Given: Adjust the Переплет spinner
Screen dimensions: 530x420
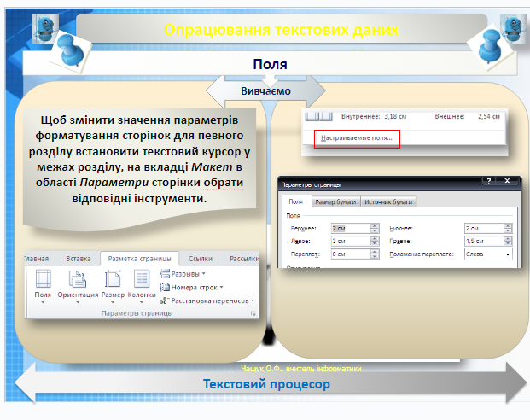Looking at the screenshot, I should click(375, 254).
